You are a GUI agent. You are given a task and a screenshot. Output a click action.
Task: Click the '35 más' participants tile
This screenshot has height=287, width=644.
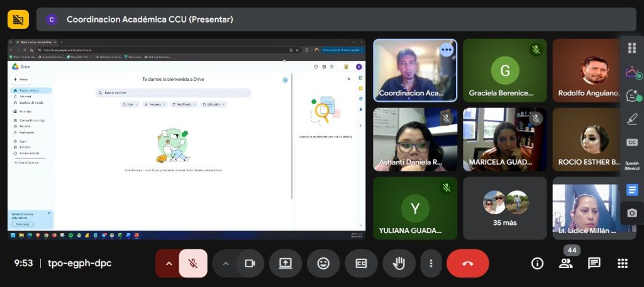(x=505, y=208)
